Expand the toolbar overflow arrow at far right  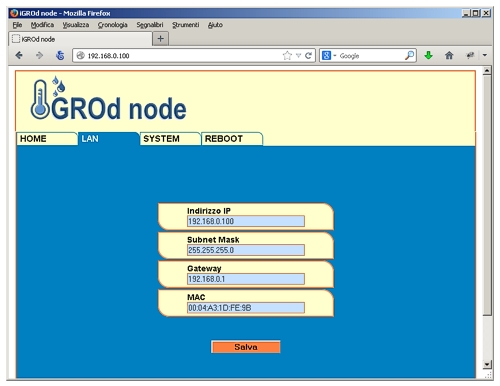[485, 55]
